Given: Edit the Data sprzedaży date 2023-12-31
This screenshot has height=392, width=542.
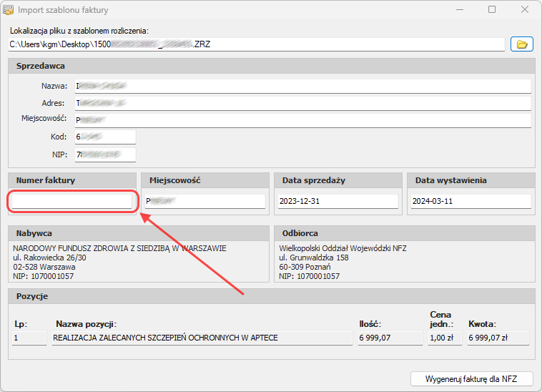Looking at the screenshot, I should tap(337, 202).
